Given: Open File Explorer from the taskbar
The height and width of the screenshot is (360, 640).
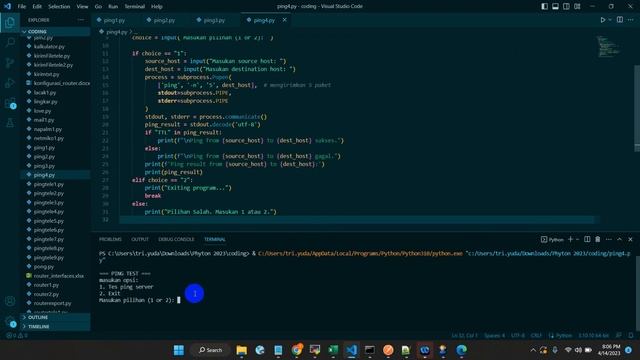Looking at the screenshot, I should [242, 350].
